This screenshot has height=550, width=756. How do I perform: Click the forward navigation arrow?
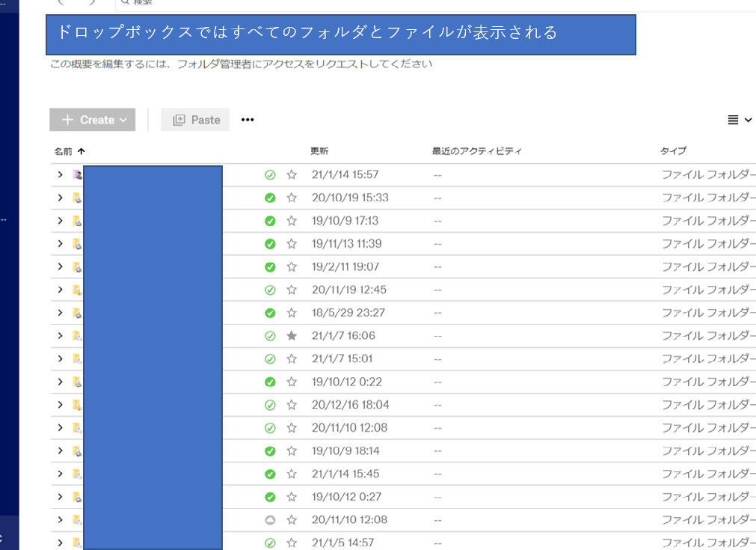[x=93, y=2]
